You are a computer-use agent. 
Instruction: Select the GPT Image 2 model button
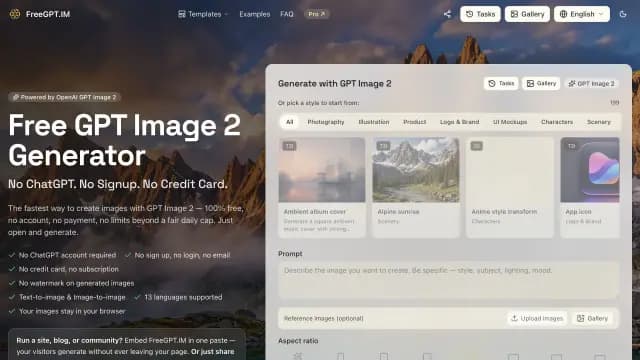591,83
